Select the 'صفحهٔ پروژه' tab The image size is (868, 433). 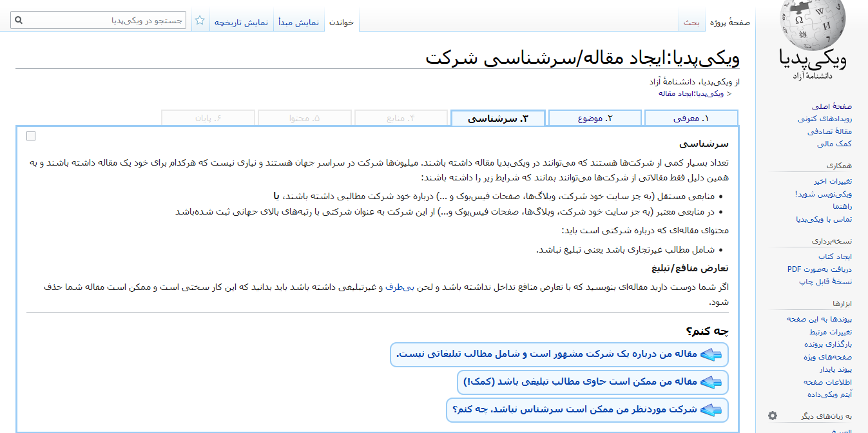(730, 22)
